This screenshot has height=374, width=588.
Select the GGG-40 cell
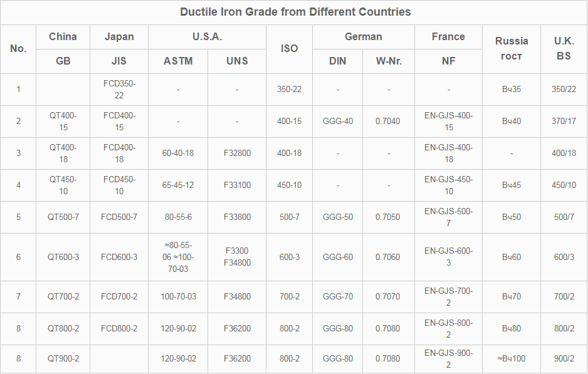337,121
